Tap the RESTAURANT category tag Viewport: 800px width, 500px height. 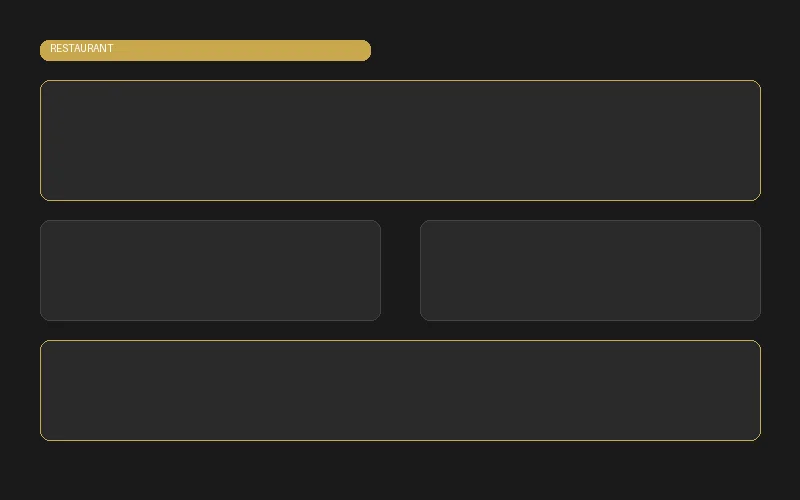(205, 51)
